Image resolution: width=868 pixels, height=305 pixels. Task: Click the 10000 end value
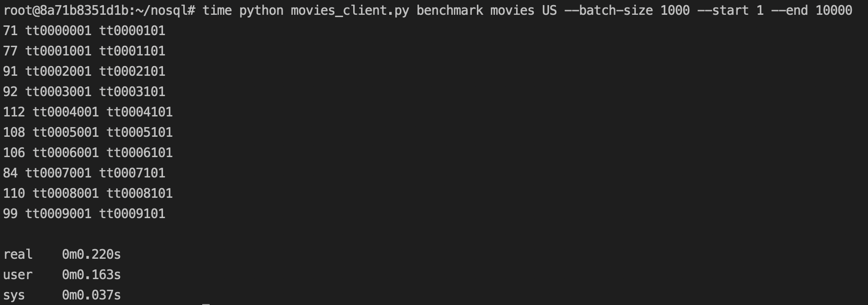point(834,10)
